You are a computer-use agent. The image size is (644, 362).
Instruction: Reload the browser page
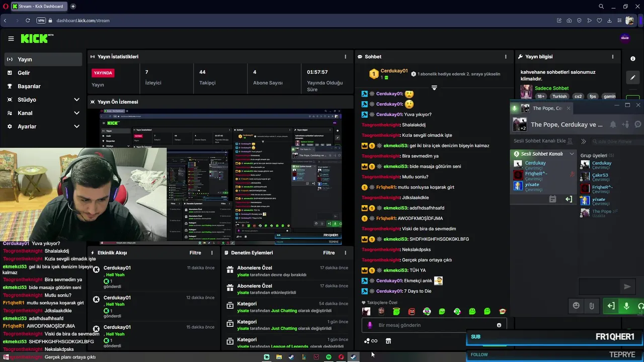[28, 21]
